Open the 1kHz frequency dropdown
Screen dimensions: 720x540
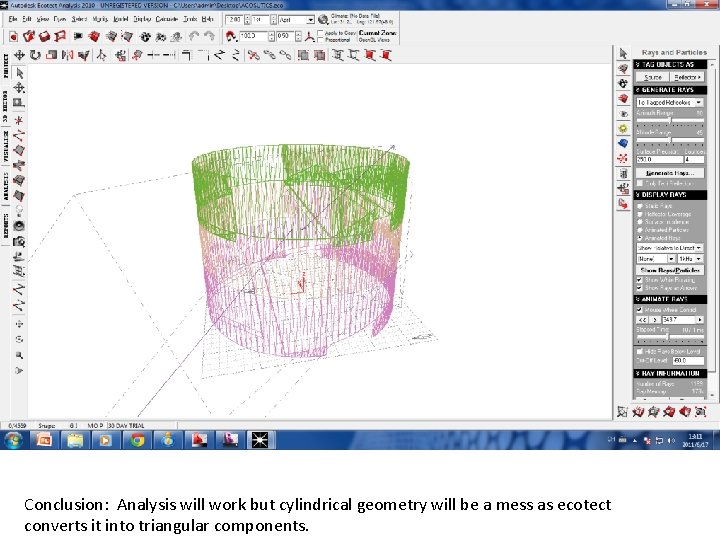coord(691,259)
